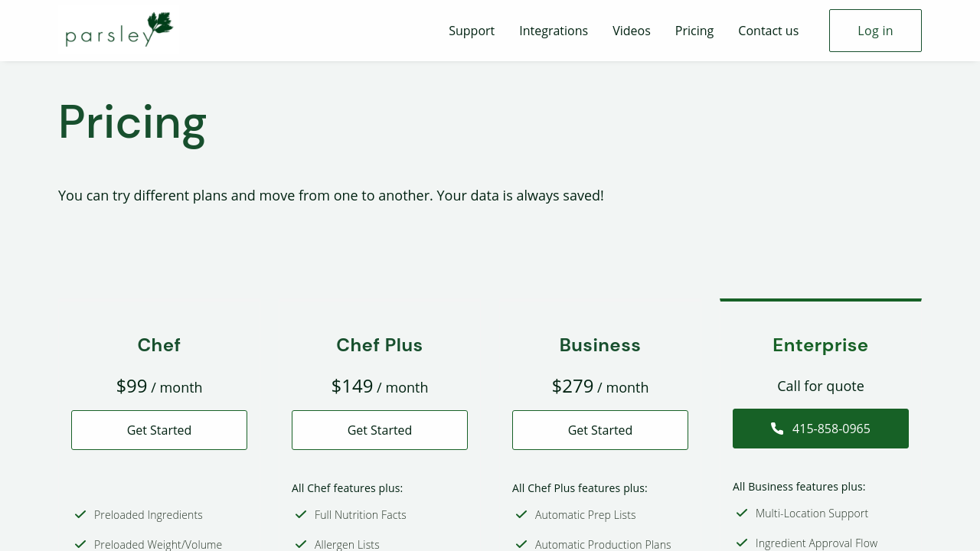
Task: Go to the Videos page
Action: 632,31
